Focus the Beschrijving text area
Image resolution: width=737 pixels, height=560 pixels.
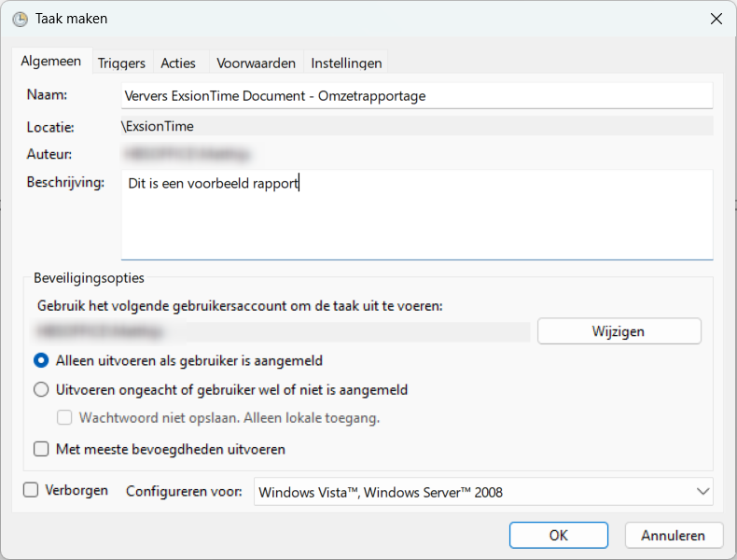pos(416,215)
